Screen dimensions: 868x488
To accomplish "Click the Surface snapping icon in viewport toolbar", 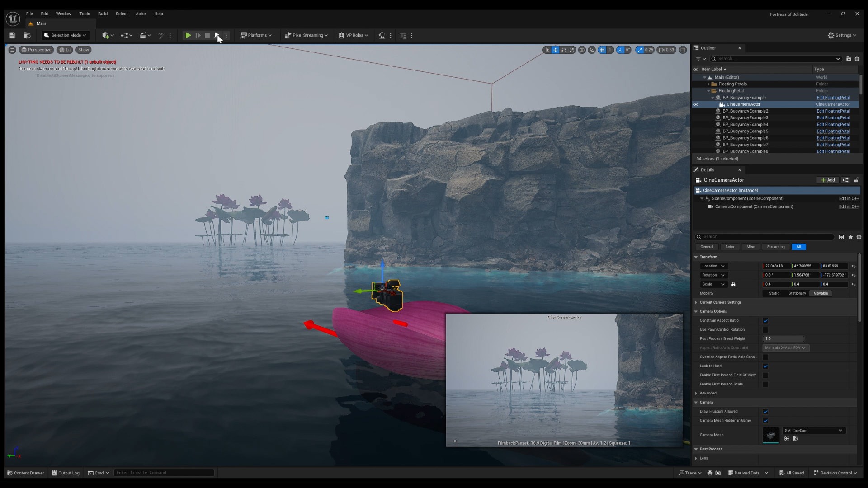I will 592,50.
